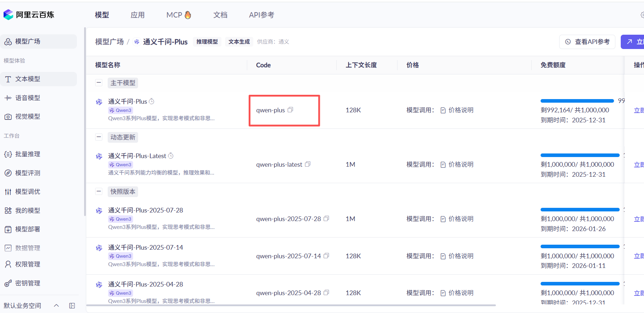The width and height of the screenshot is (644, 313).
Task: Open the API参考 top navigation tab
Action: point(262,15)
